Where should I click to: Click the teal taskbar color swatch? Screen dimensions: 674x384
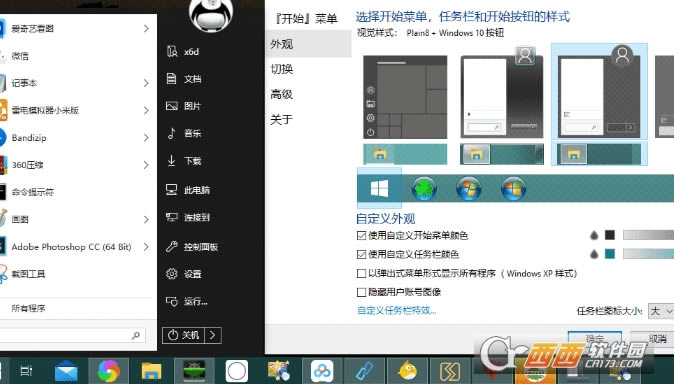pyautogui.click(x=610, y=254)
